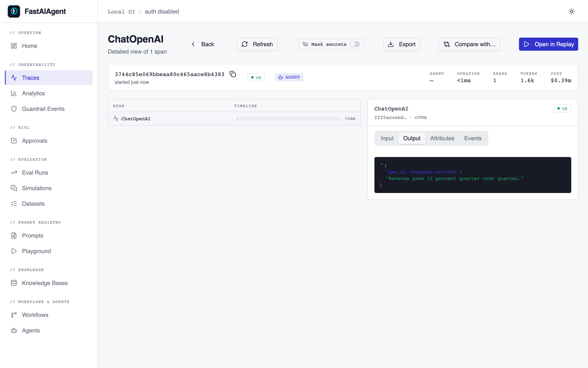588x368 pixels.
Task: Open the Prompts registry page
Action: coord(49,236)
